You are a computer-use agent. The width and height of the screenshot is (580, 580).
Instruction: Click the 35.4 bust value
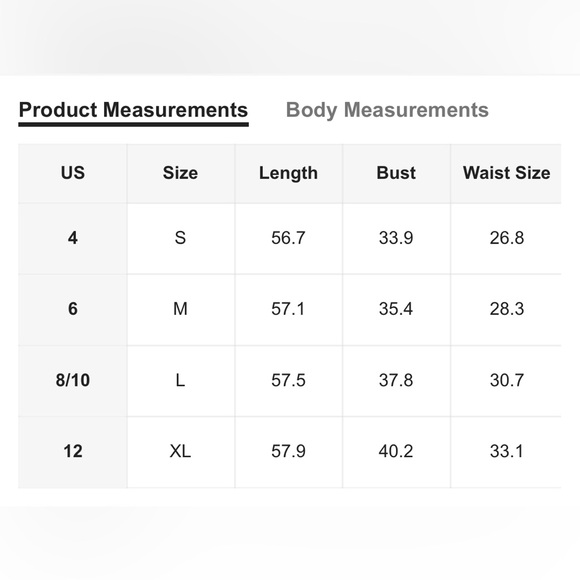pyautogui.click(x=396, y=309)
